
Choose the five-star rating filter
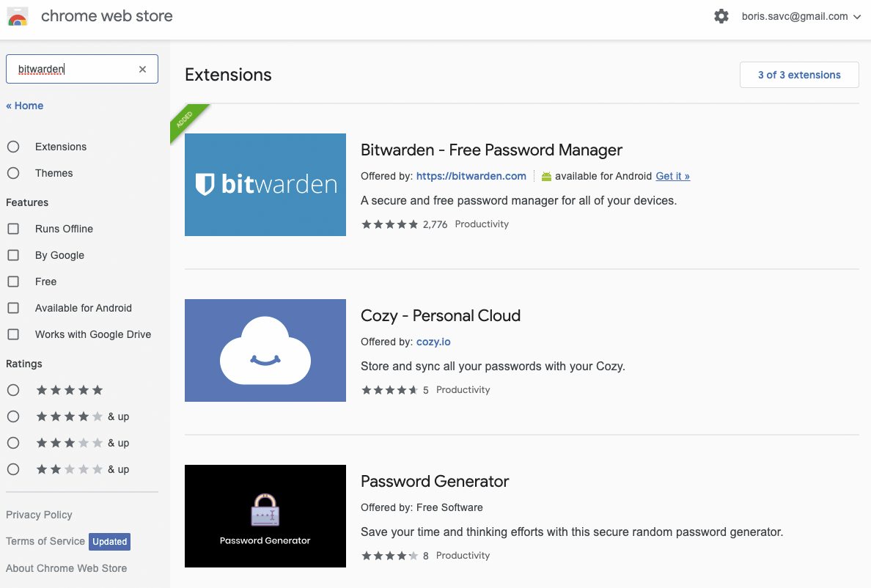(13, 390)
